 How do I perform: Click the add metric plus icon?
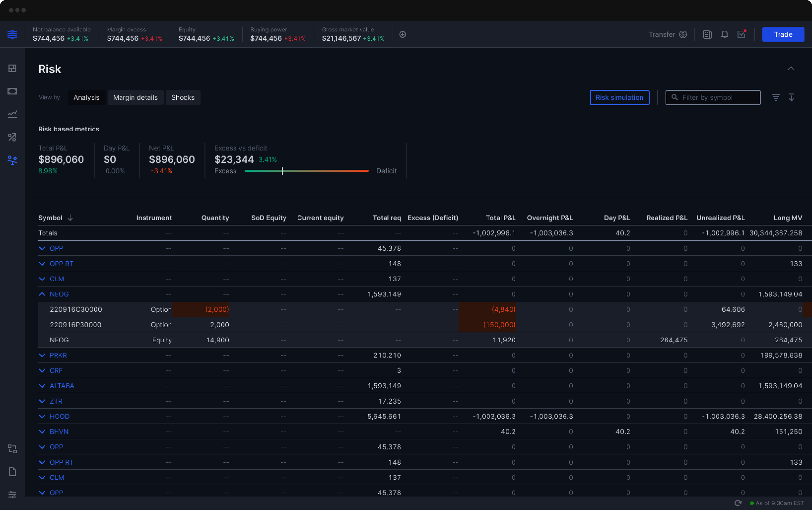(x=403, y=34)
